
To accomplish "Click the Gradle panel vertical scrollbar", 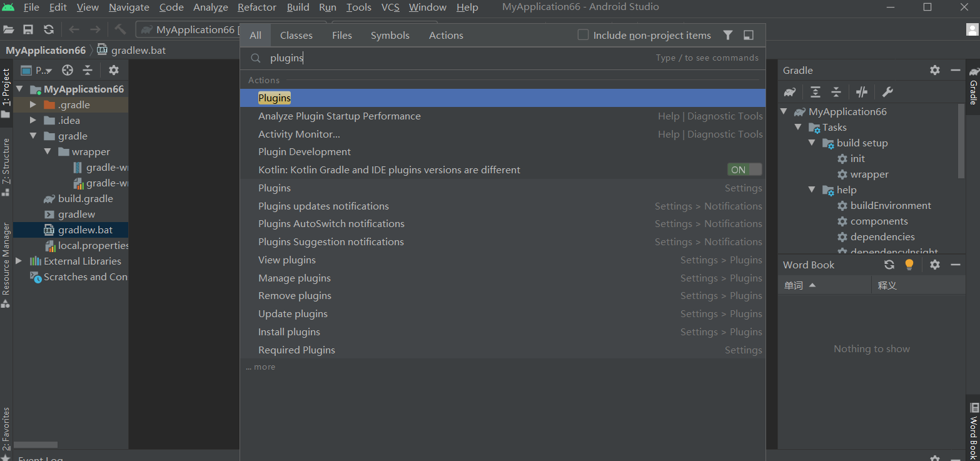I will pos(961,141).
